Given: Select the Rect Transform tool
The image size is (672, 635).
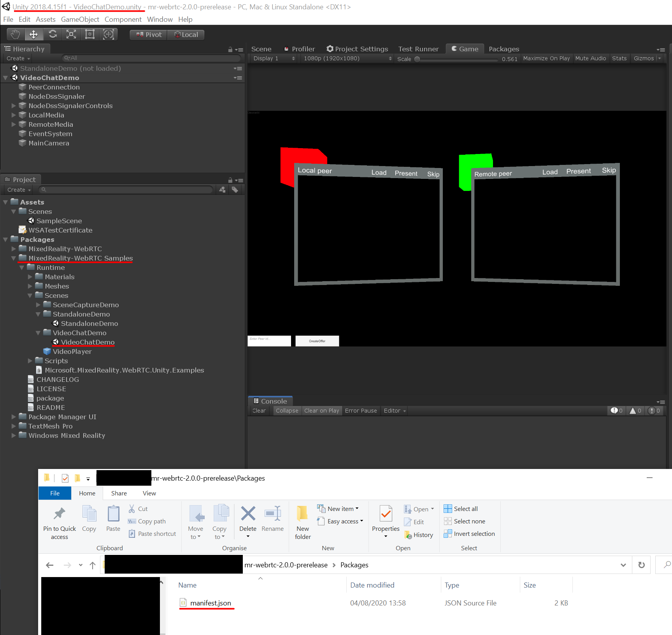Looking at the screenshot, I should click(90, 34).
